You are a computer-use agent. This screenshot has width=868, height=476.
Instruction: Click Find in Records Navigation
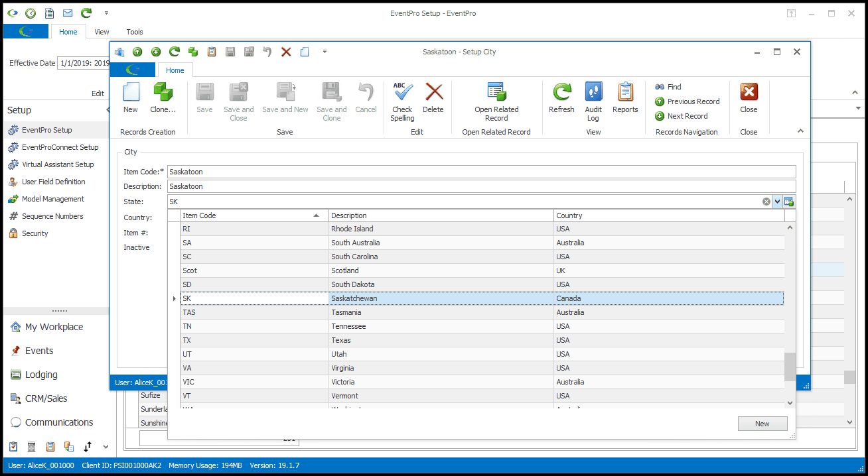[668, 87]
